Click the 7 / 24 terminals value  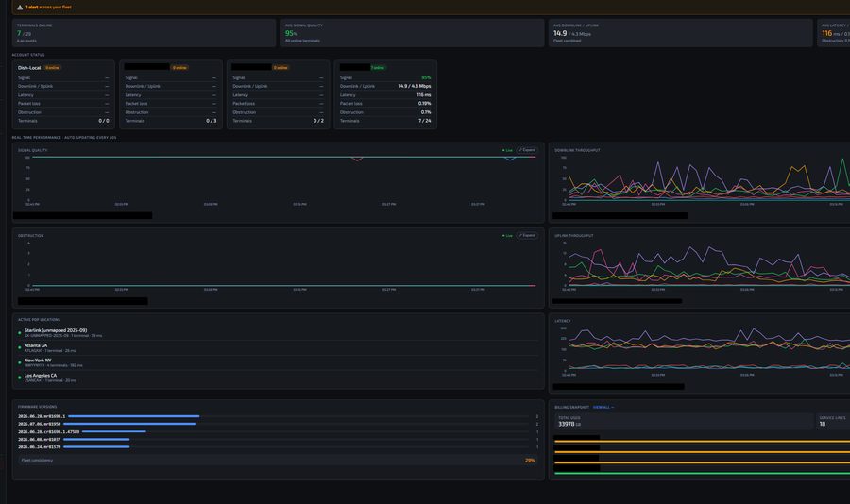click(425, 121)
